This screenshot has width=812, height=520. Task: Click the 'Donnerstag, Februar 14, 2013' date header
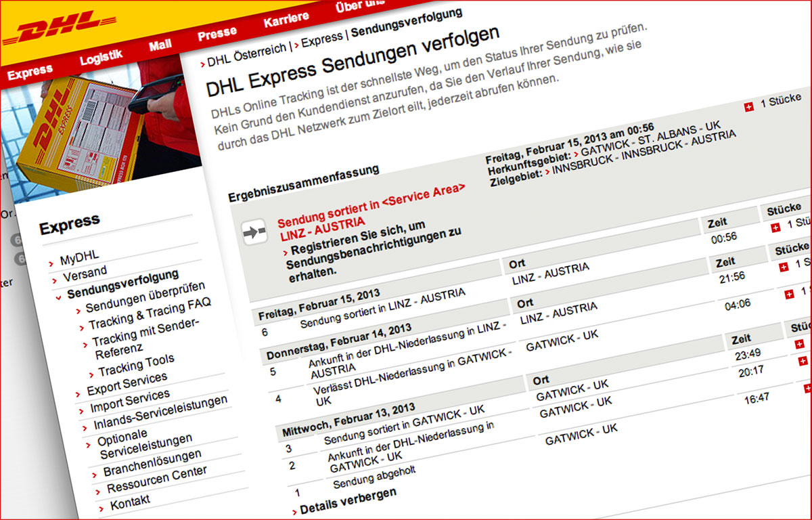tap(340, 342)
